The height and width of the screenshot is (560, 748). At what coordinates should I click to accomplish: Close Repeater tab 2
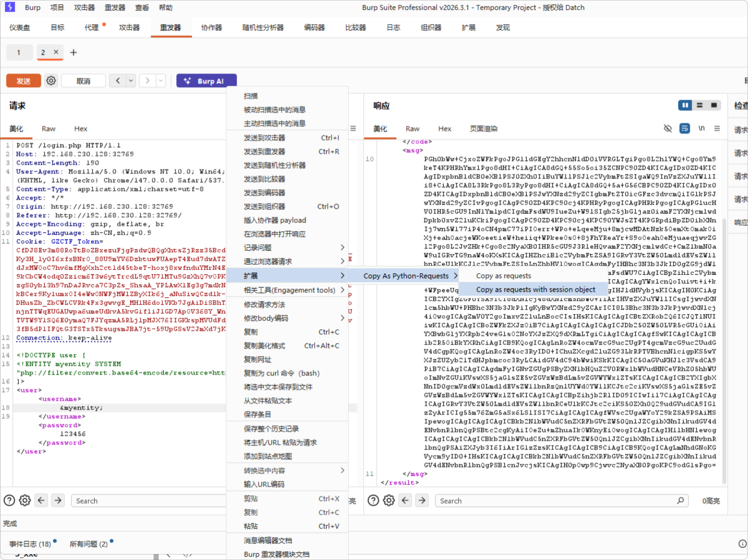(x=56, y=52)
